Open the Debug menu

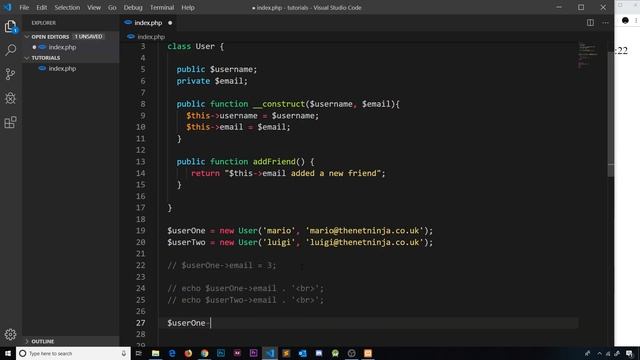click(133, 7)
